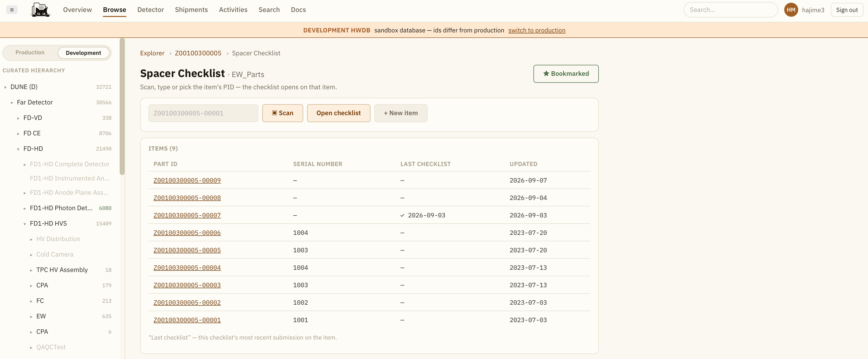Open the Shipments tab
The height and width of the screenshot is (359, 868).
coord(191,10)
